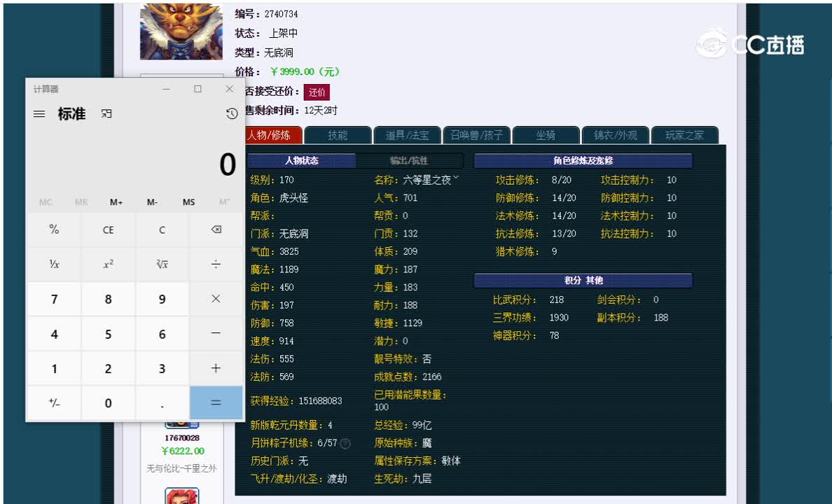Click the 还价 bargain button
Viewport: 832px width, 504px height.
(x=316, y=91)
